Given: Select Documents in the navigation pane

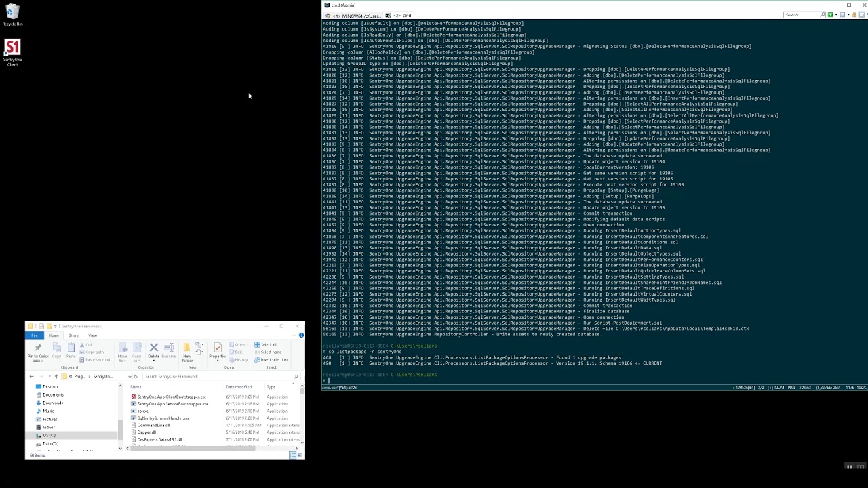Looking at the screenshot, I should coord(53,394).
